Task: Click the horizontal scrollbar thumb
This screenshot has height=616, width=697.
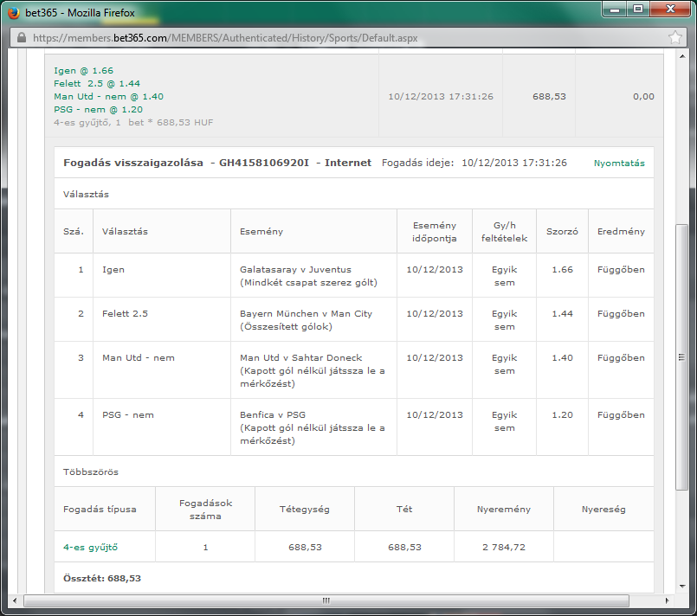Action: pyautogui.click(x=326, y=601)
